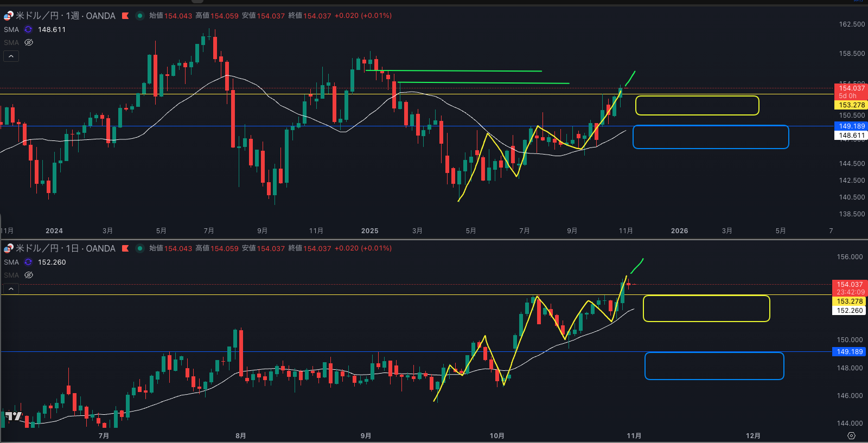The height and width of the screenshot is (443, 868).
Task: Click the red flag icon on daily chart
Action: [125, 248]
